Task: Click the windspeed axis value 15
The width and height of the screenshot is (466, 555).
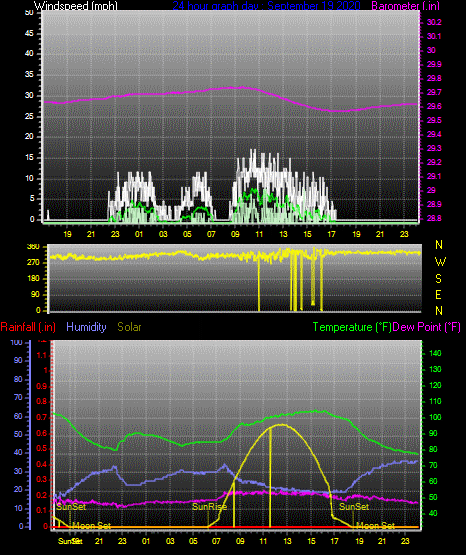Action: (29, 158)
